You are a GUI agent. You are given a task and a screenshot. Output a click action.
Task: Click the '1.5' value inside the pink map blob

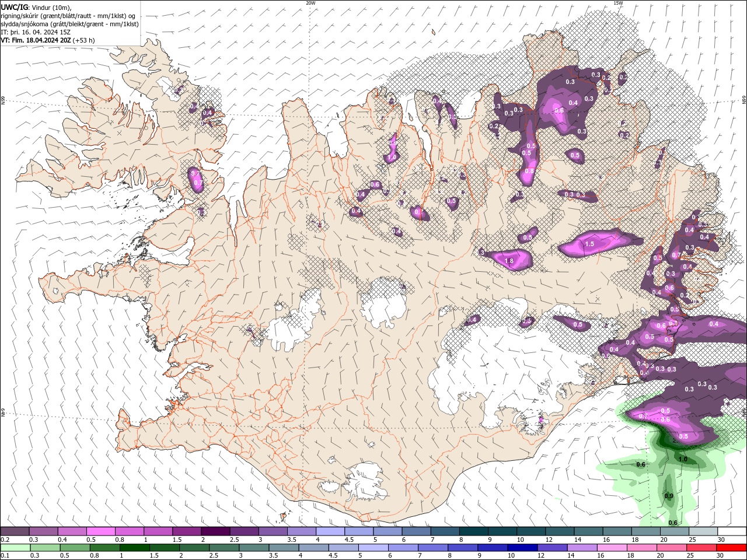pos(589,244)
